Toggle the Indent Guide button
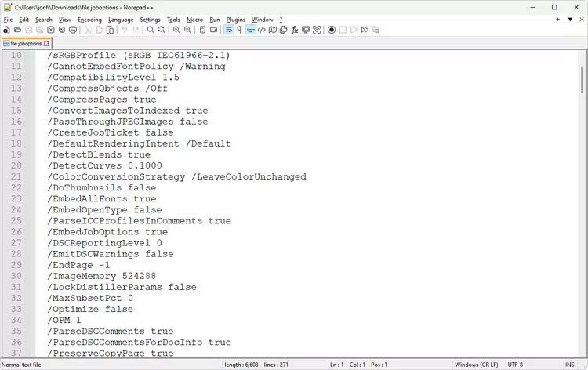Image resolution: width=588 pixels, height=370 pixels. (251, 30)
